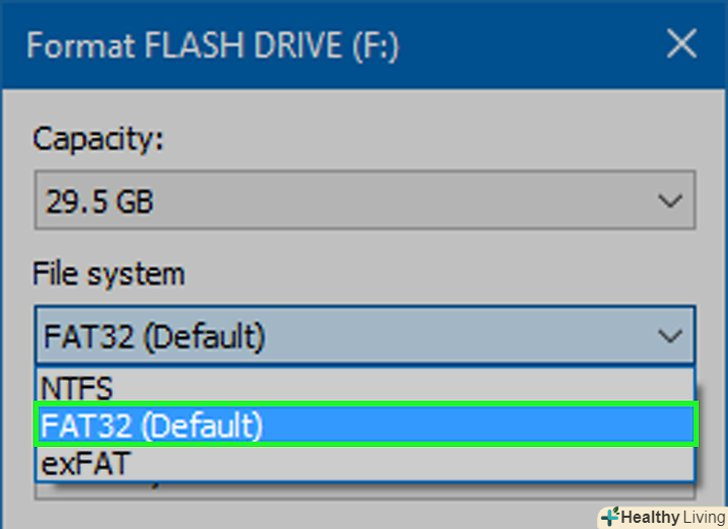Close the Format FLASH DRIVE dialog
The width and height of the screenshot is (728, 529).
tap(682, 44)
